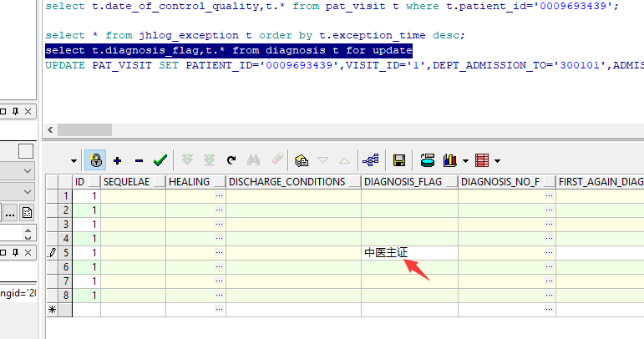
Task: Select row 3 via its row number
Action: click(65, 225)
